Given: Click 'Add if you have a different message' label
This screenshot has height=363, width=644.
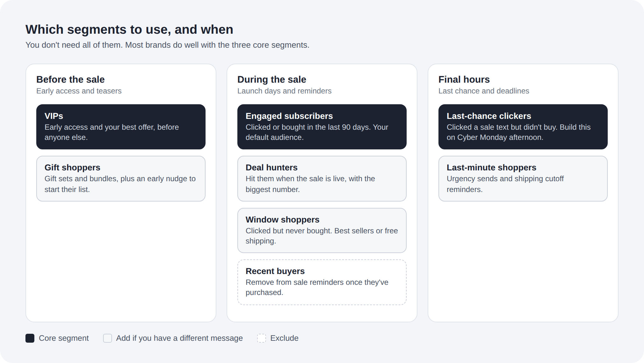Looking at the screenshot, I should coord(179,338).
